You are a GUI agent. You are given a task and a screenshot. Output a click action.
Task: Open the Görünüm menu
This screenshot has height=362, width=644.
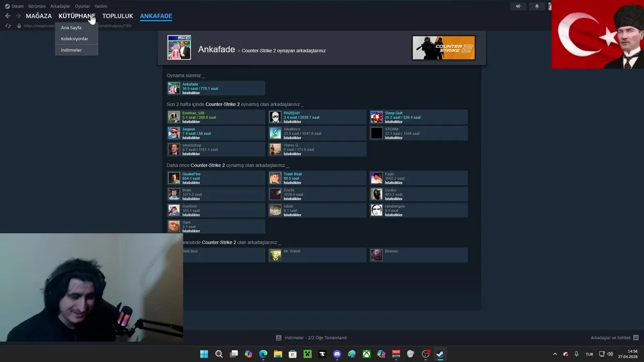click(37, 6)
